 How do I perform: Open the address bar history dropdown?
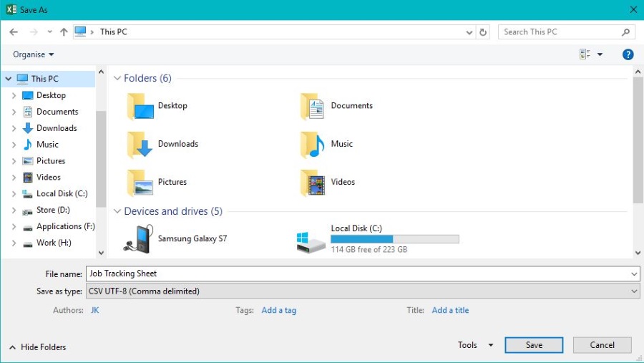click(x=469, y=32)
